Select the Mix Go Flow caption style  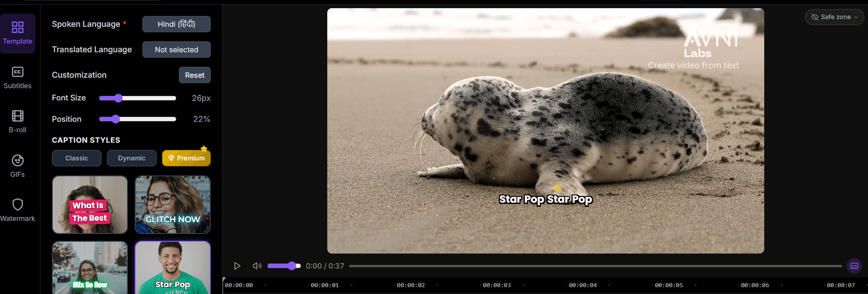pyautogui.click(x=90, y=268)
